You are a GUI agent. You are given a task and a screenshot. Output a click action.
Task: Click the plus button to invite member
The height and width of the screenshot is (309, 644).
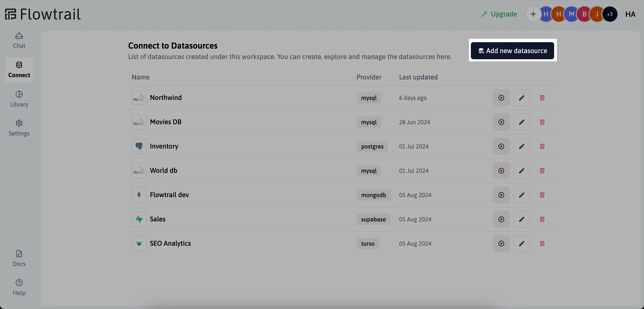(x=533, y=14)
